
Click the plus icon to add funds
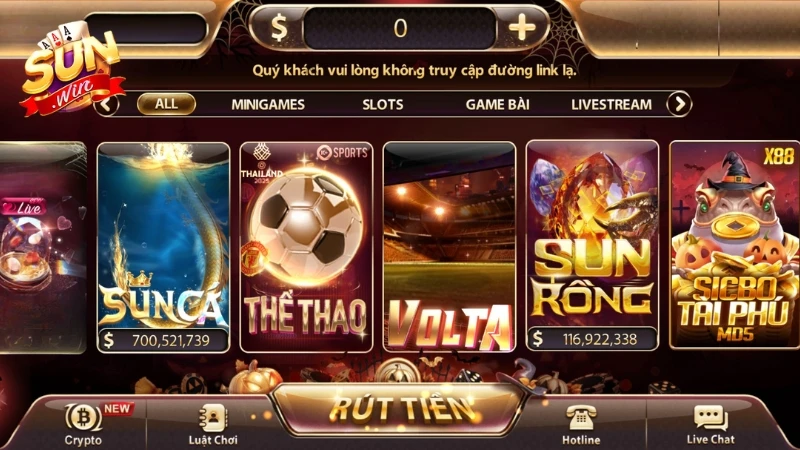pos(522,27)
